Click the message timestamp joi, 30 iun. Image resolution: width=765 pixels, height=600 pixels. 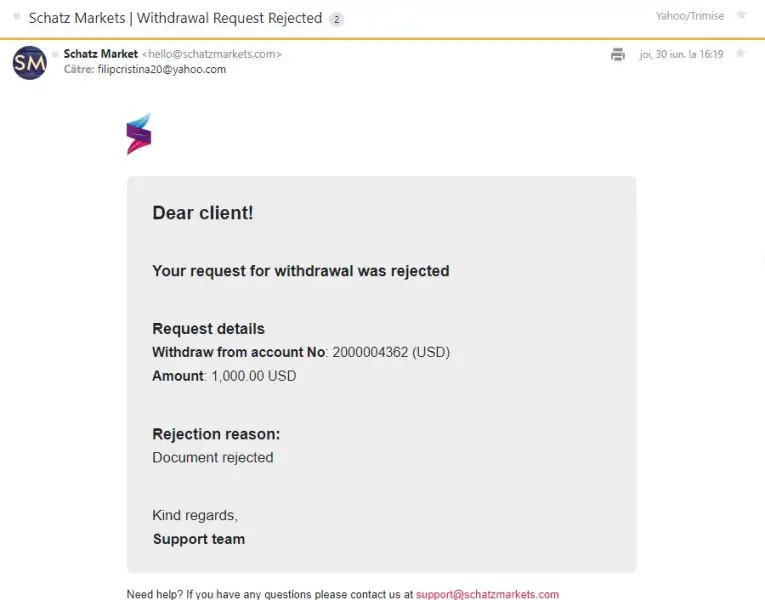[681, 54]
